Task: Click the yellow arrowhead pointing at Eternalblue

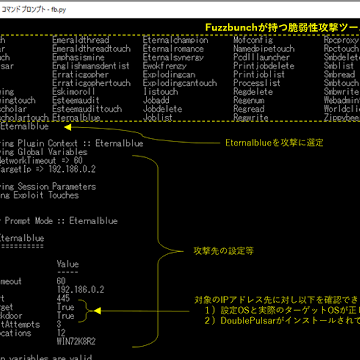Action: (68, 127)
